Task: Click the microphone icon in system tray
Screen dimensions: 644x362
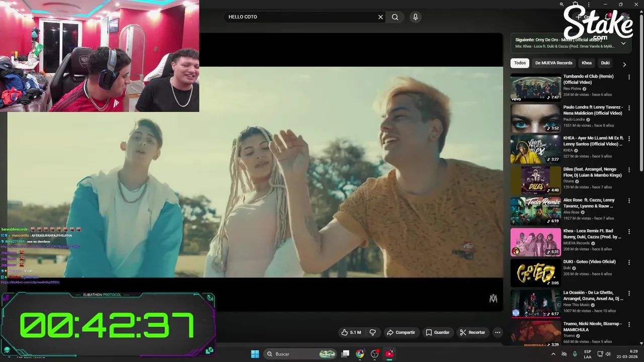Action: (575, 354)
